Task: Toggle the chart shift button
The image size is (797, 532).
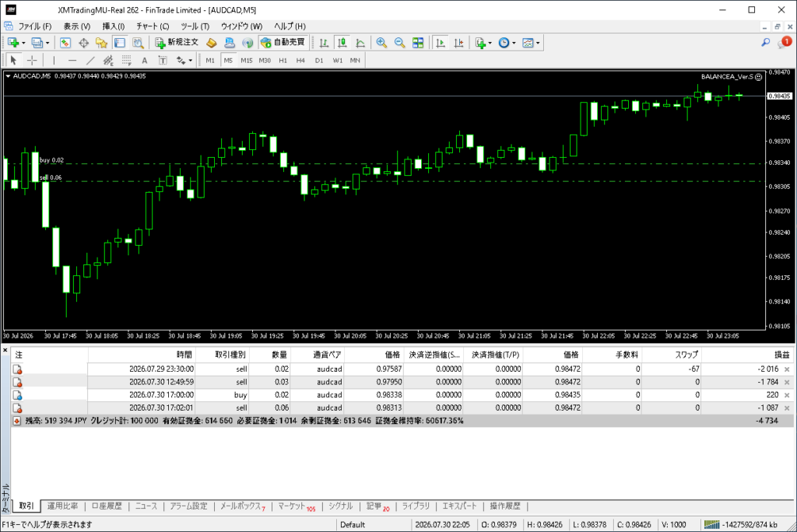Action: 459,43
